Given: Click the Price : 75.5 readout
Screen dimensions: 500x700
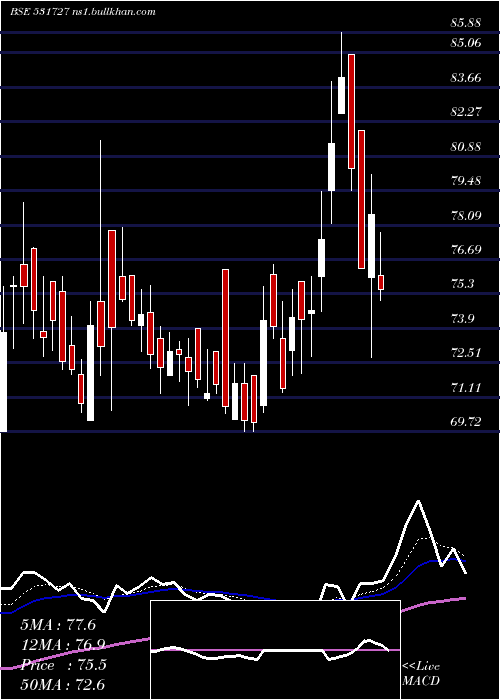Looking at the screenshot, I should [63, 665].
